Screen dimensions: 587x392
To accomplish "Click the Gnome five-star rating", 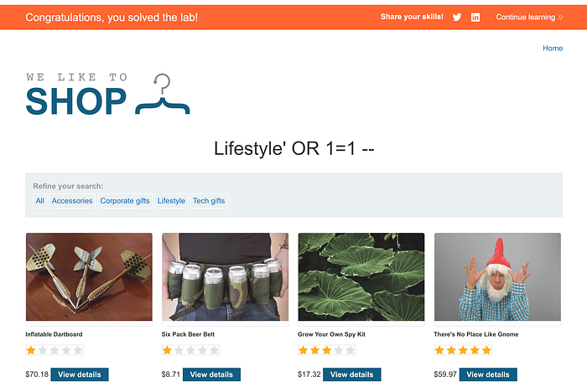I will coord(463,350).
